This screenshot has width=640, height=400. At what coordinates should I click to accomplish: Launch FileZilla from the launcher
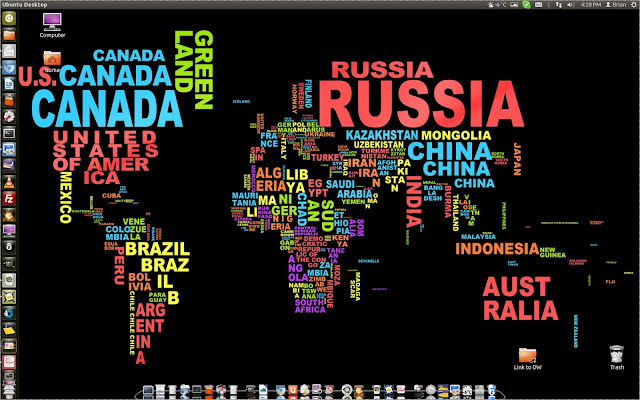coord(9,199)
